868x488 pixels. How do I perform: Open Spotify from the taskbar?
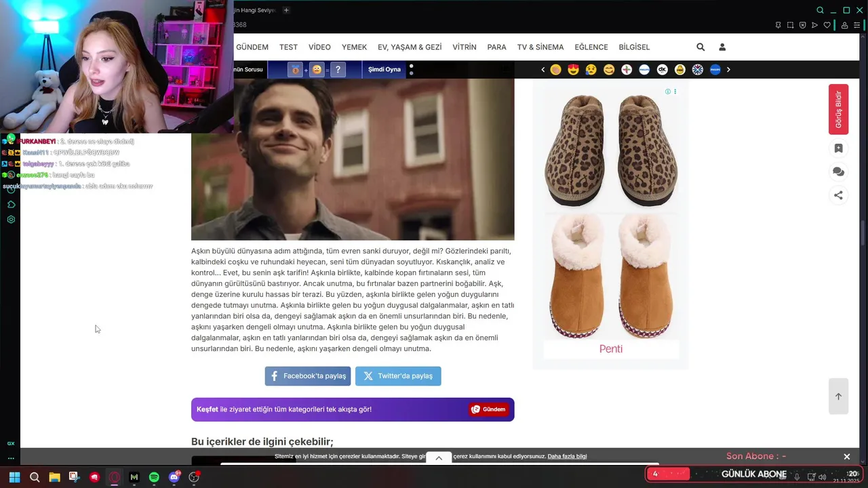point(154,477)
